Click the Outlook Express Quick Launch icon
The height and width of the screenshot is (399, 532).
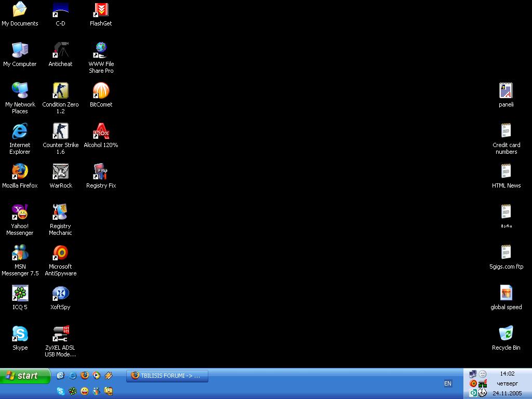point(60,375)
